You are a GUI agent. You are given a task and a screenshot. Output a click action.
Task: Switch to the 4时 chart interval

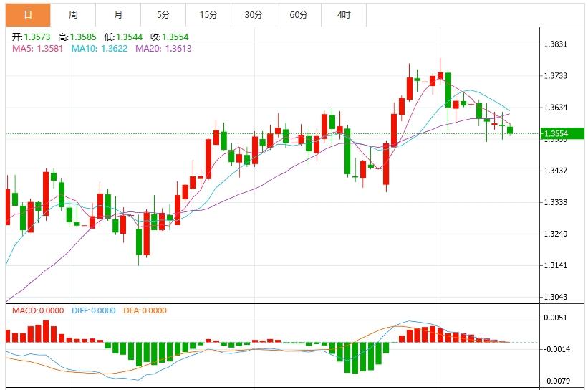pyautogui.click(x=344, y=15)
